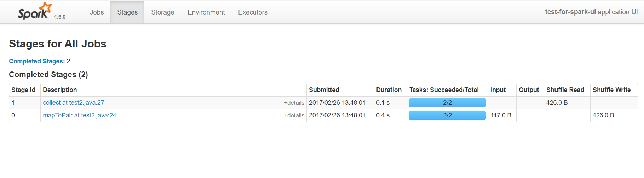Sort by the Stage Id column header

click(x=23, y=90)
